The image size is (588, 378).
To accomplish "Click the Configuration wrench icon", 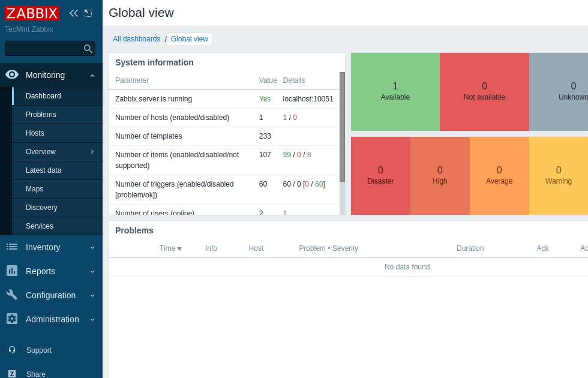I will coord(12,295).
